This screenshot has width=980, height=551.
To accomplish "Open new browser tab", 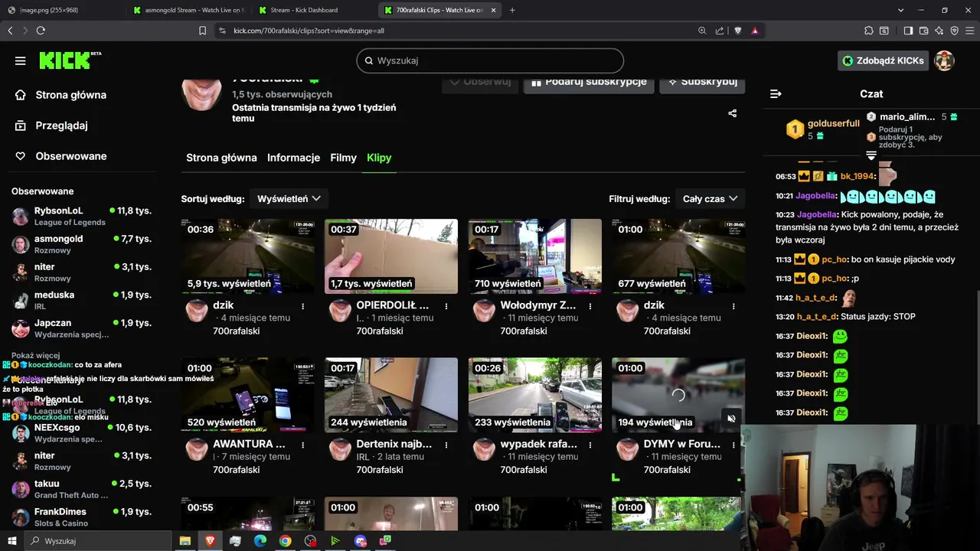I will (512, 10).
